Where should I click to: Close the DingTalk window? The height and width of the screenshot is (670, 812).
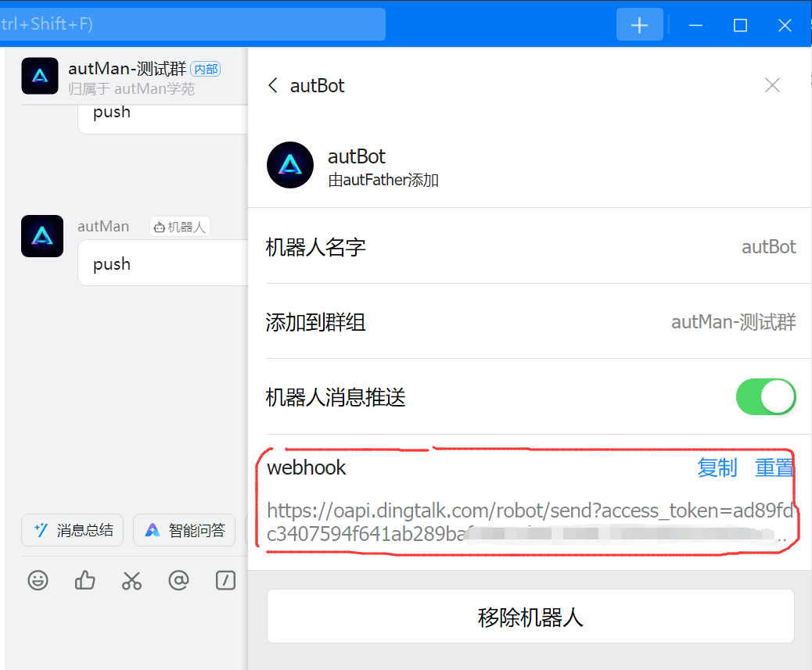[x=785, y=25]
